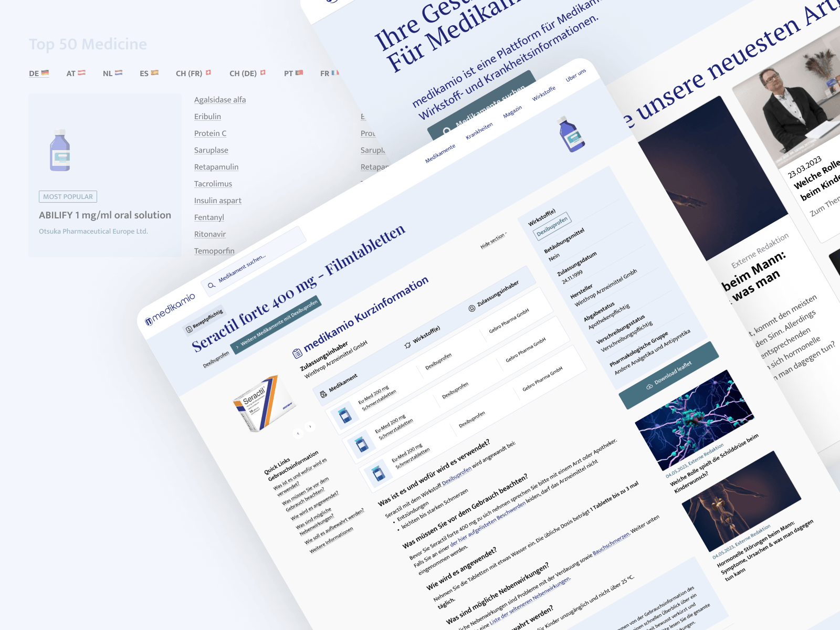Click the Zulassungsinhaber column copyright icon
Image resolution: width=840 pixels, height=630 pixels.
pyautogui.click(x=471, y=309)
